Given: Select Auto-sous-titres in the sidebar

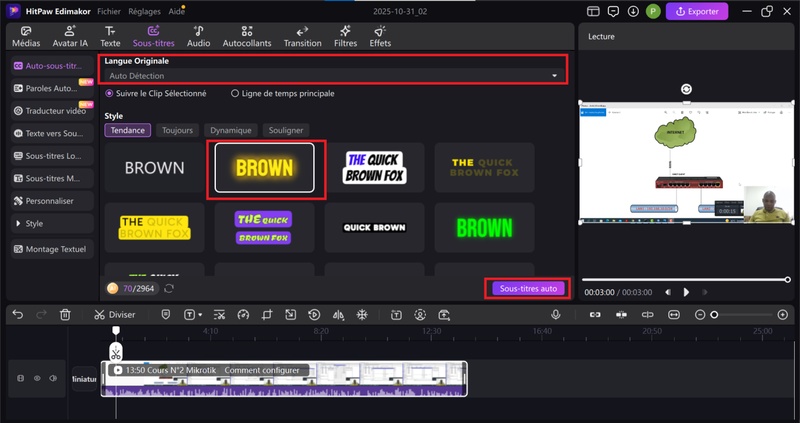Looking at the screenshot, I should pos(52,66).
